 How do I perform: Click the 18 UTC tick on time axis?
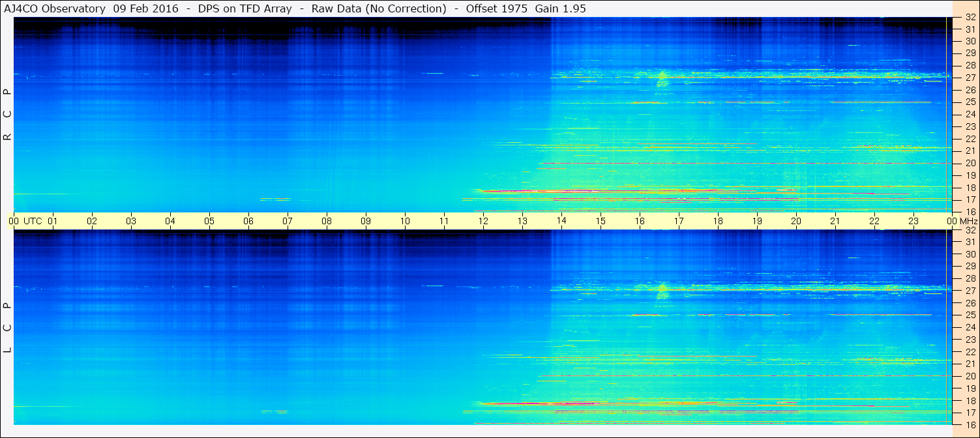click(x=718, y=221)
